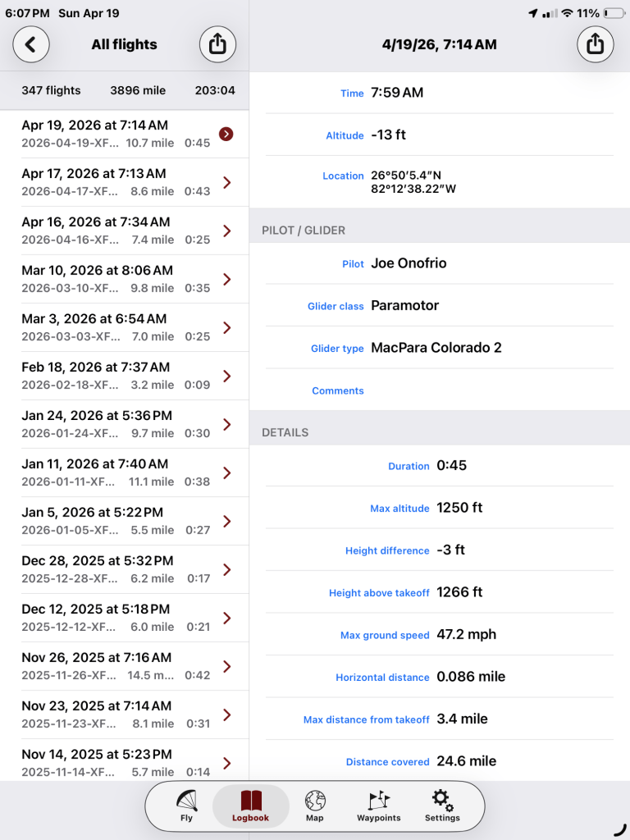Screen dimensions: 630x840
Task: Change the Glider class Paramotor value
Action: tap(405, 305)
